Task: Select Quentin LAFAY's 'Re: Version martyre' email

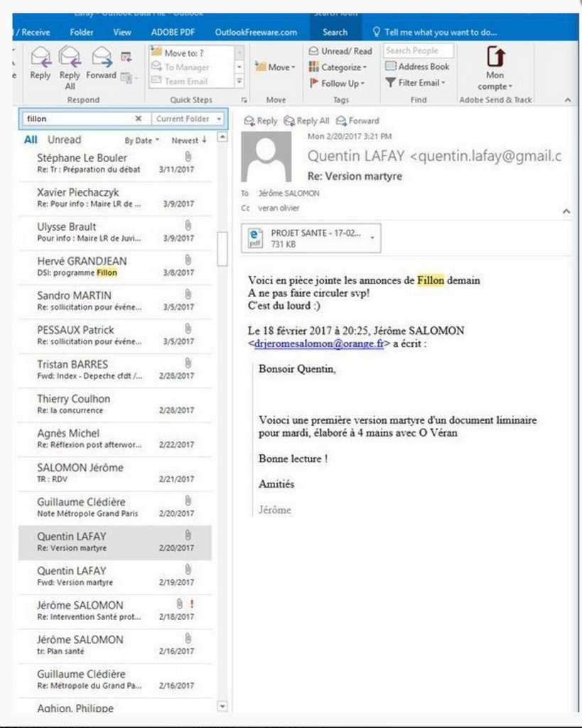Action: point(114,542)
